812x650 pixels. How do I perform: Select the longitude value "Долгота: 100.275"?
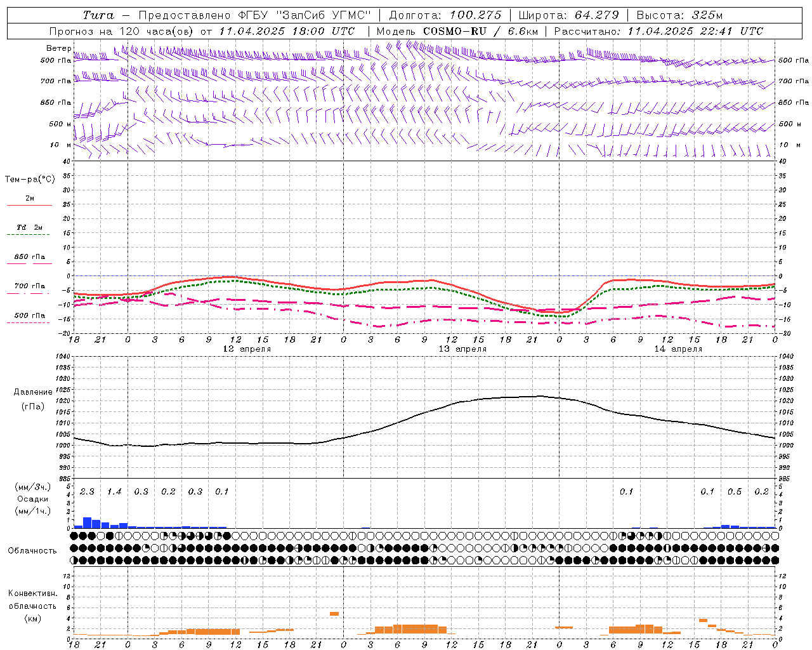(x=445, y=15)
